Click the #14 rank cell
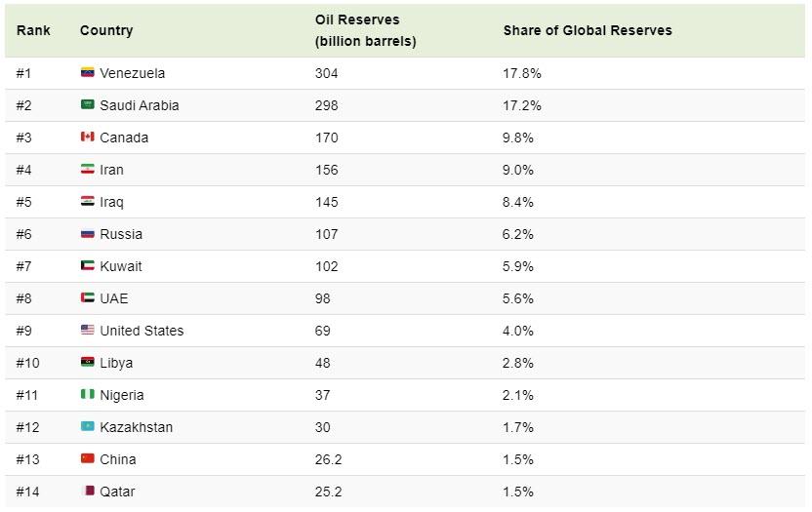Viewport: 812px width, 512px height. pyautogui.click(x=28, y=492)
